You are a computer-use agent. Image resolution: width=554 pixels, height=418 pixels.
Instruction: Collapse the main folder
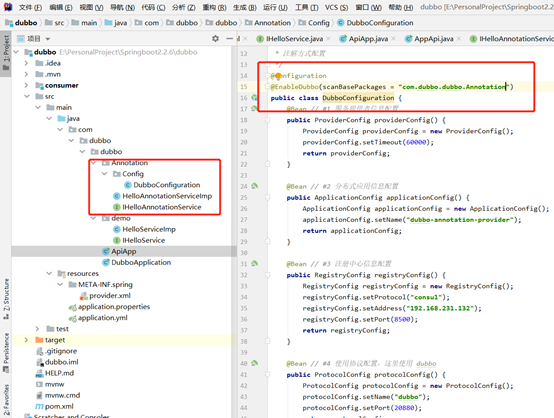(x=38, y=107)
